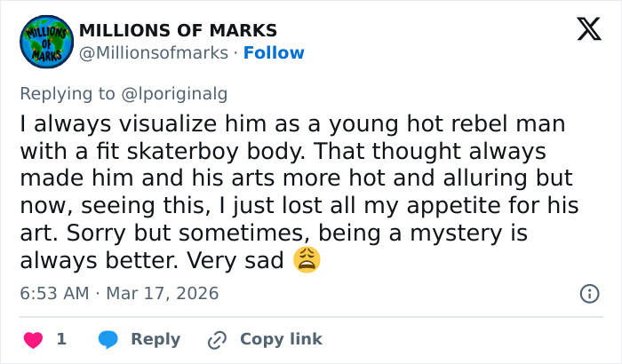This screenshot has height=364, width=622.
Task: Click the like count number 1
Action: (61, 339)
